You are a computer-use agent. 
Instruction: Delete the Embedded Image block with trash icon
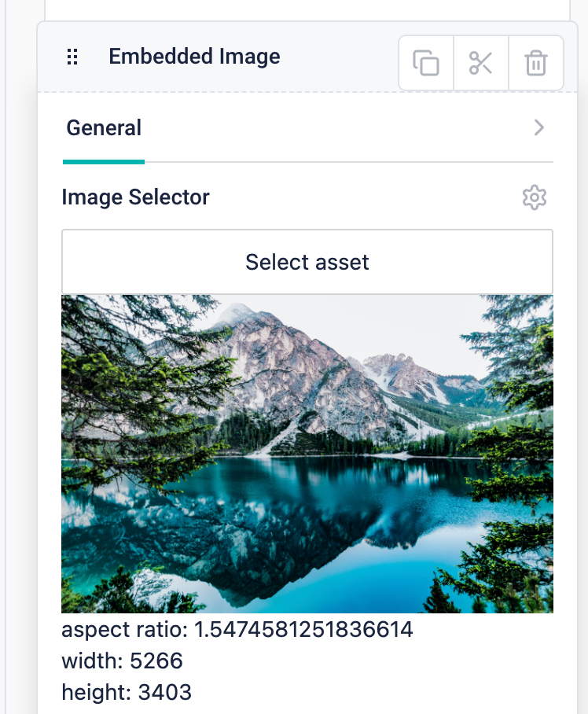point(536,63)
